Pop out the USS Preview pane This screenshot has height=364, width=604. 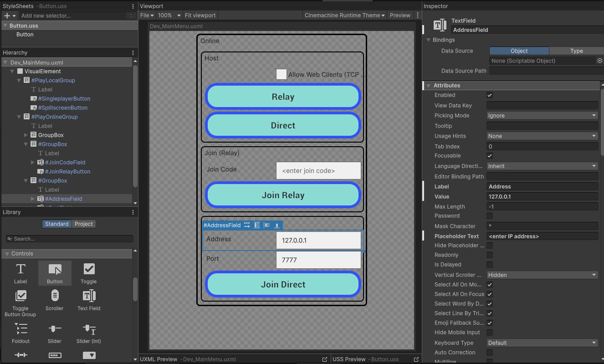pos(416,359)
